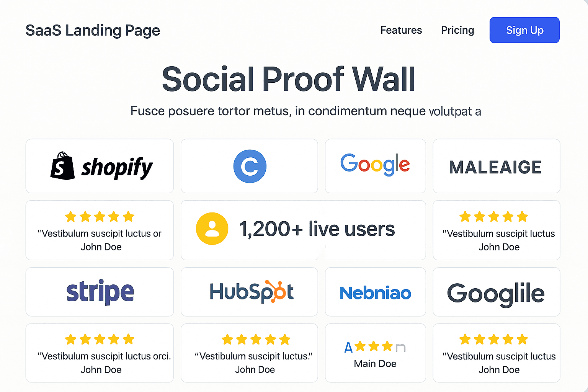Click the Sign Up button
This screenshot has height=392, width=588.
tap(524, 30)
